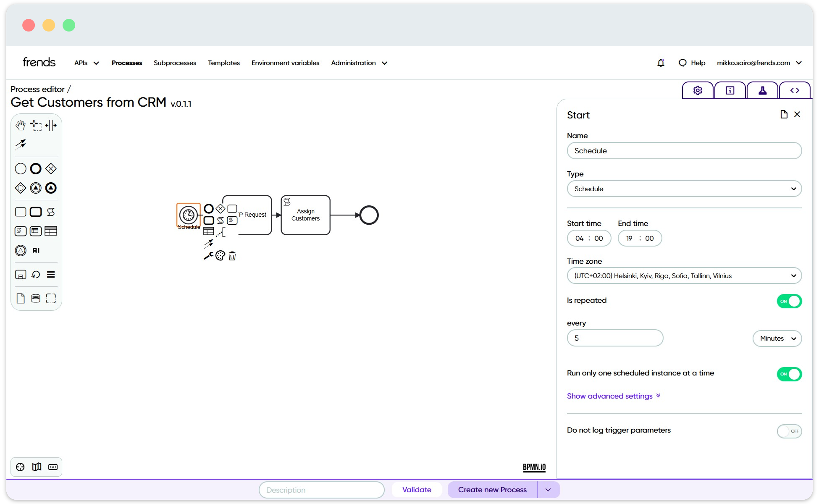Switch to the Templates section
819x504 pixels.
coord(223,63)
